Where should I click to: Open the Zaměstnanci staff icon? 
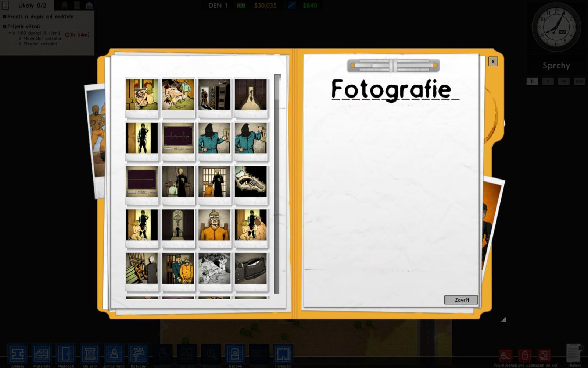pos(114,354)
